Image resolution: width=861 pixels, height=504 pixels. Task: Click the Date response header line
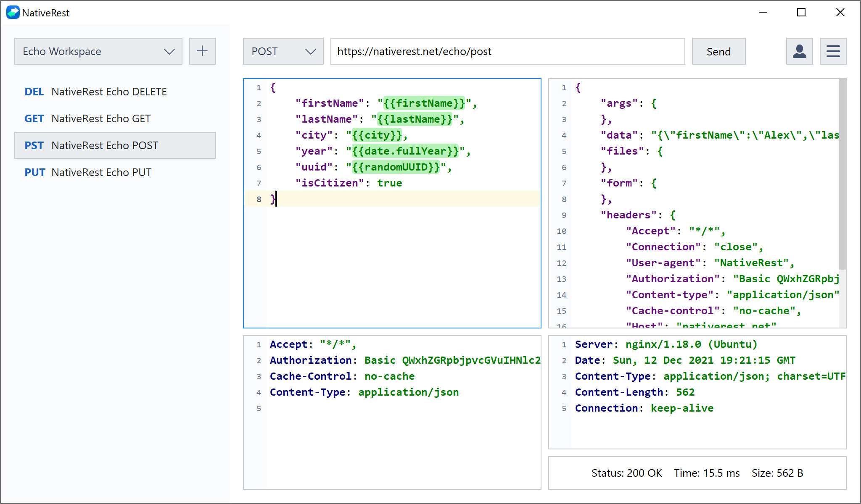685,360
